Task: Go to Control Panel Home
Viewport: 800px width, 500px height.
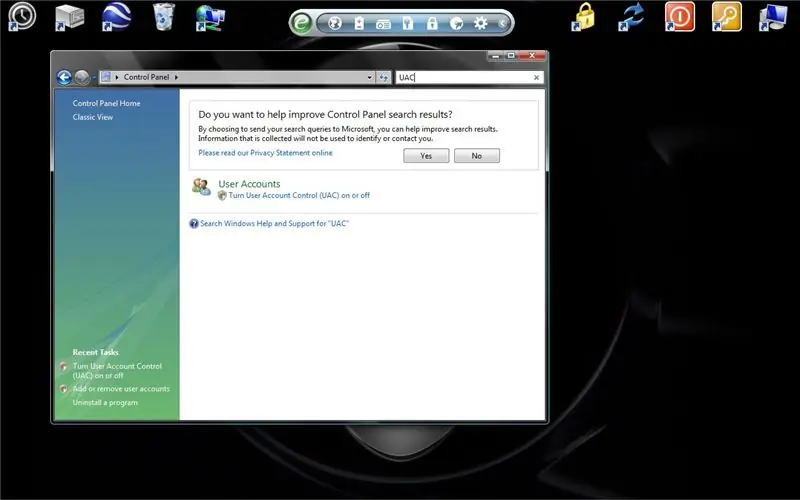Action: (x=106, y=103)
